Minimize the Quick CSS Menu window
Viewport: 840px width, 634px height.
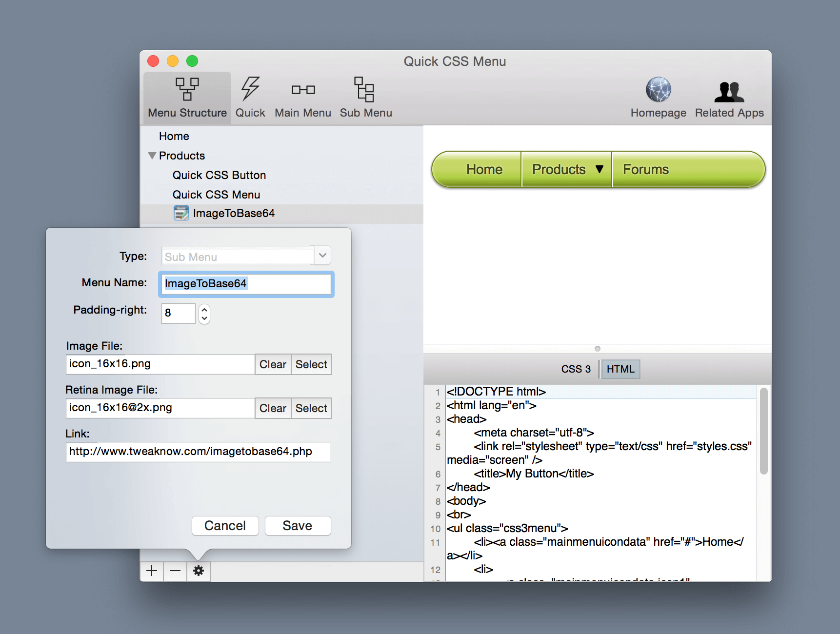click(173, 61)
